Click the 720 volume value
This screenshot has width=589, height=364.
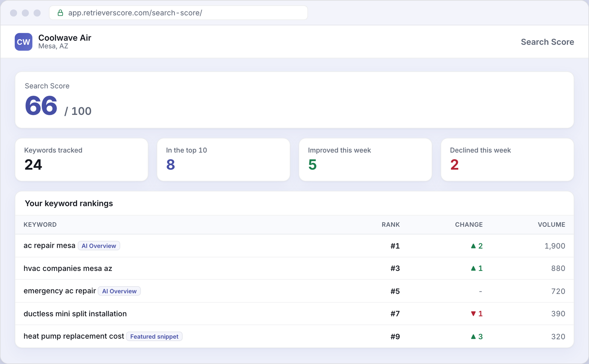(558, 291)
